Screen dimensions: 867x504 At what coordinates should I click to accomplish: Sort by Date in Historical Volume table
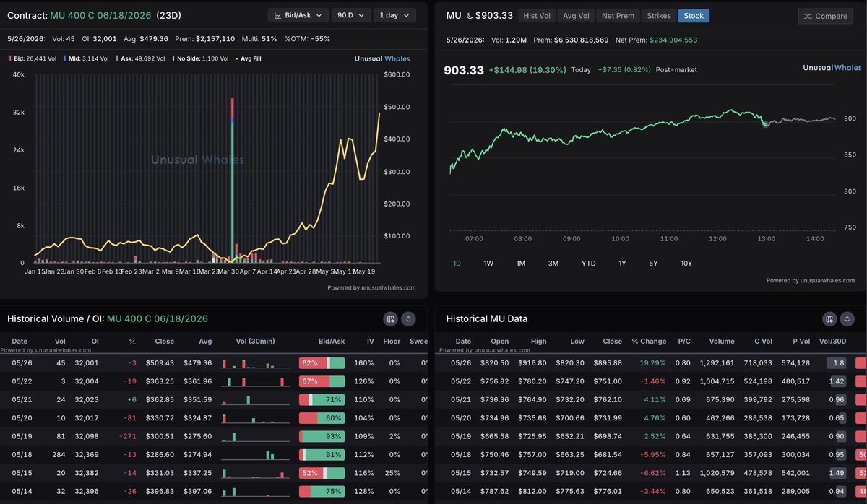click(x=20, y=342)
